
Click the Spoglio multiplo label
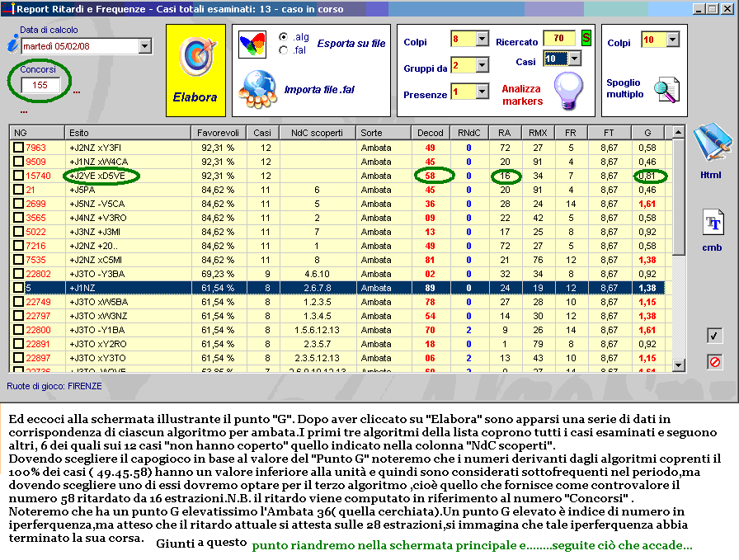pyautogui.click(x=624, y=88)
